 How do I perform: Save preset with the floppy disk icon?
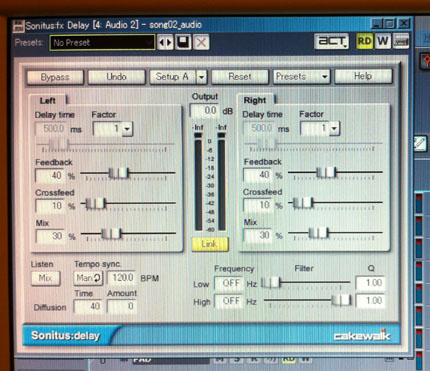pyautogui.click(x=183, y=42)
